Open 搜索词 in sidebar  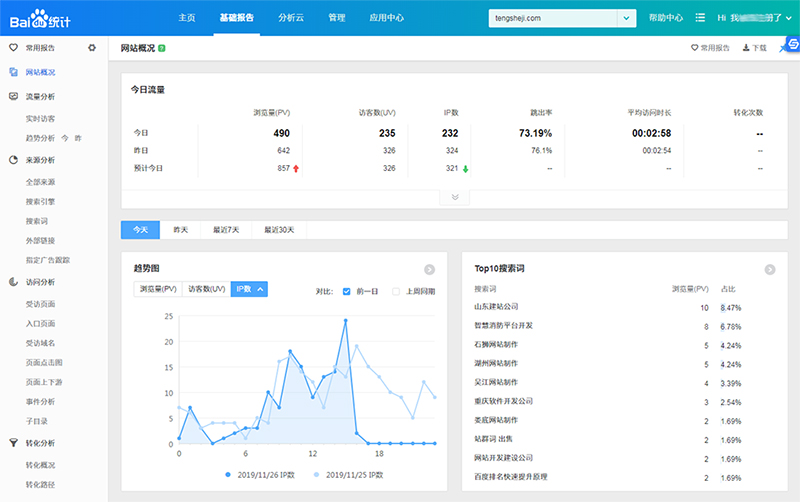click(37, 221)
